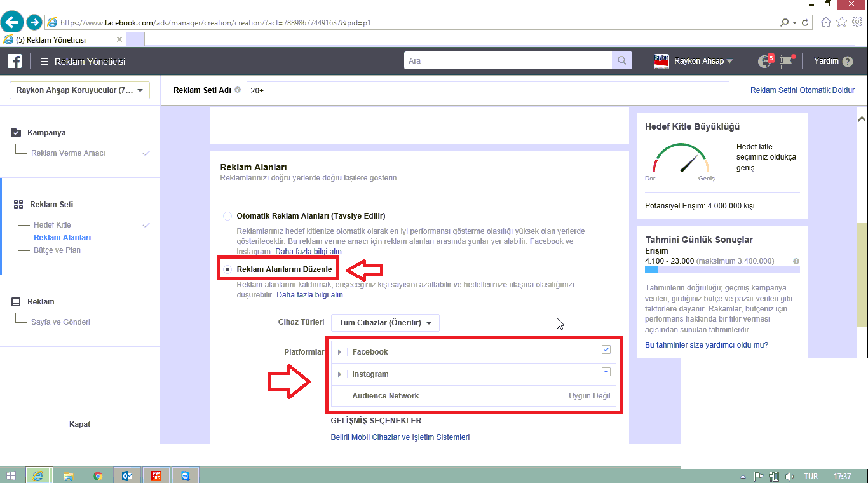Open the browser home page icon
The height and width of the screenshot is (483, 868).
pyautogui.click(x=826, y=22)
